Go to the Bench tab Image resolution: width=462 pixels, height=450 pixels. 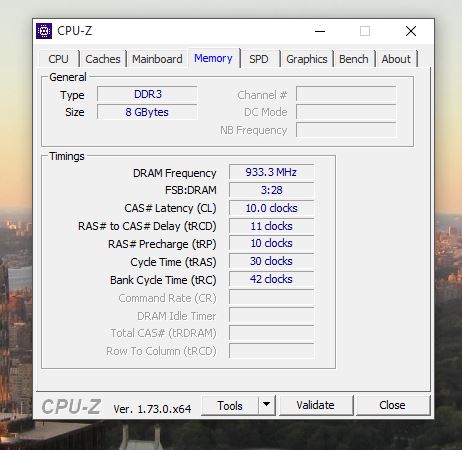354,59
